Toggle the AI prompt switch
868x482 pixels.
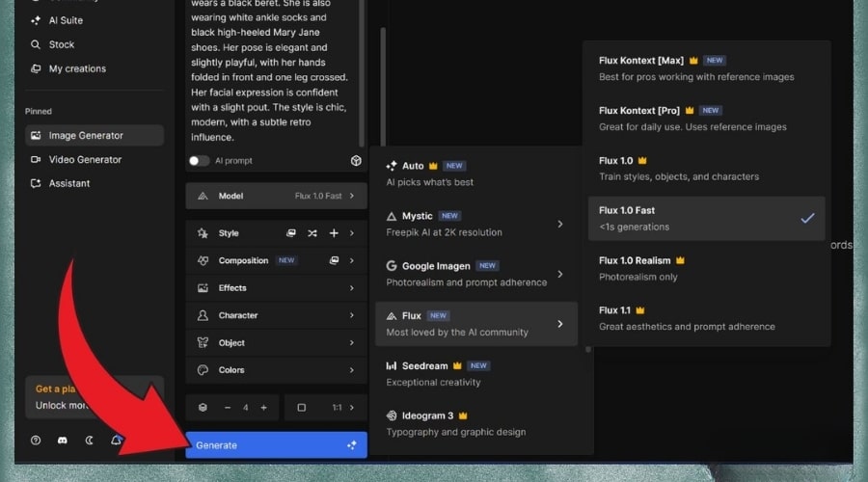(199, 160)
